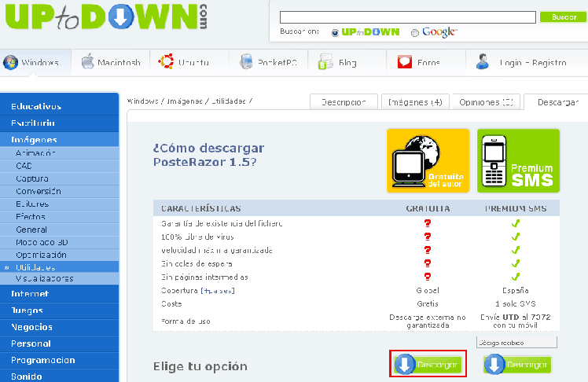Open the General subcategory

[59, 230]
